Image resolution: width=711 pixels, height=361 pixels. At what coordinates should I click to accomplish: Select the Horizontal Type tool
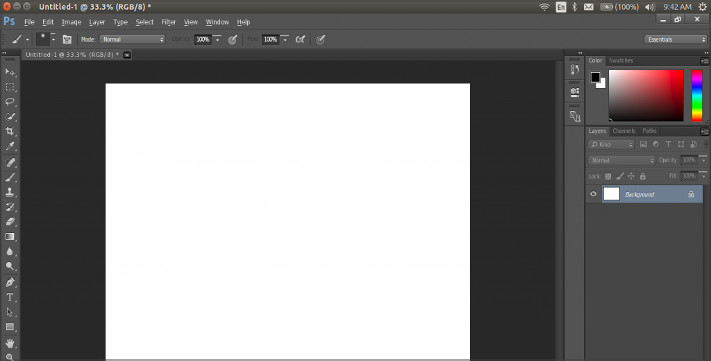click(10, 298)
